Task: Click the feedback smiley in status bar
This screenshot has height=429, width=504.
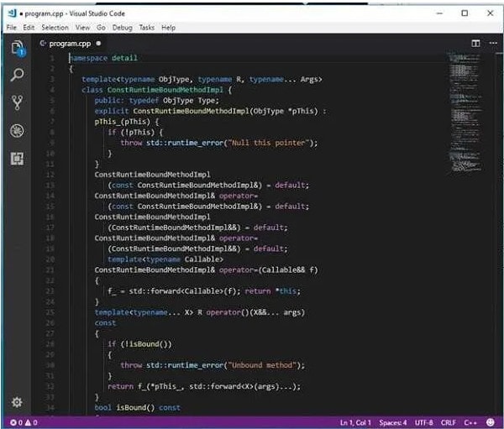Action: (x=491, y=422)
